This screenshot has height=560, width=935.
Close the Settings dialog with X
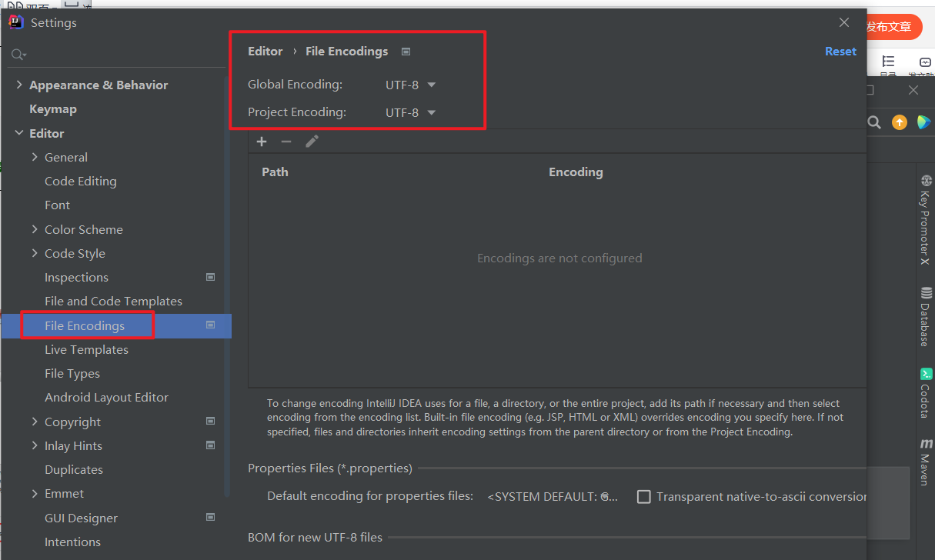click(x=844, y=22)
